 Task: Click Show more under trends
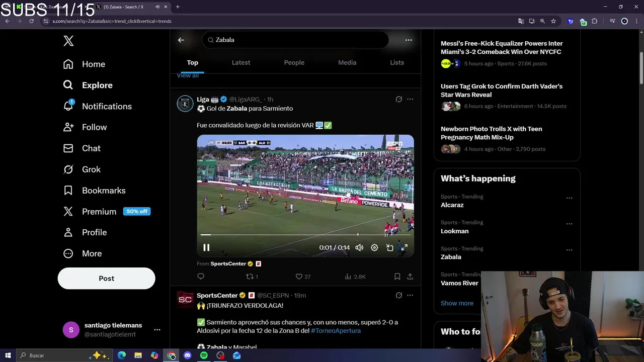(457, 303)
